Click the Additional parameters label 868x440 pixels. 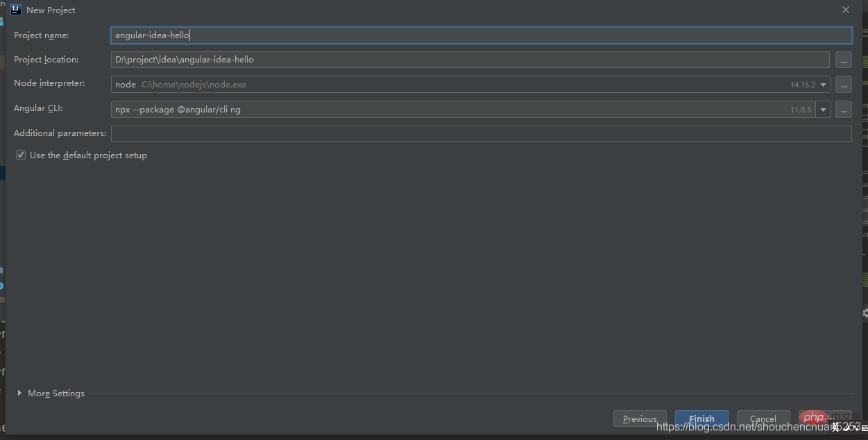[60, 133]
